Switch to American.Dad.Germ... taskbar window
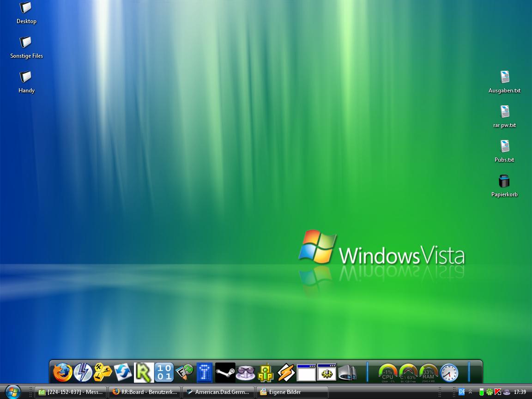Screen dimensions: 532x399 (218, 392)
